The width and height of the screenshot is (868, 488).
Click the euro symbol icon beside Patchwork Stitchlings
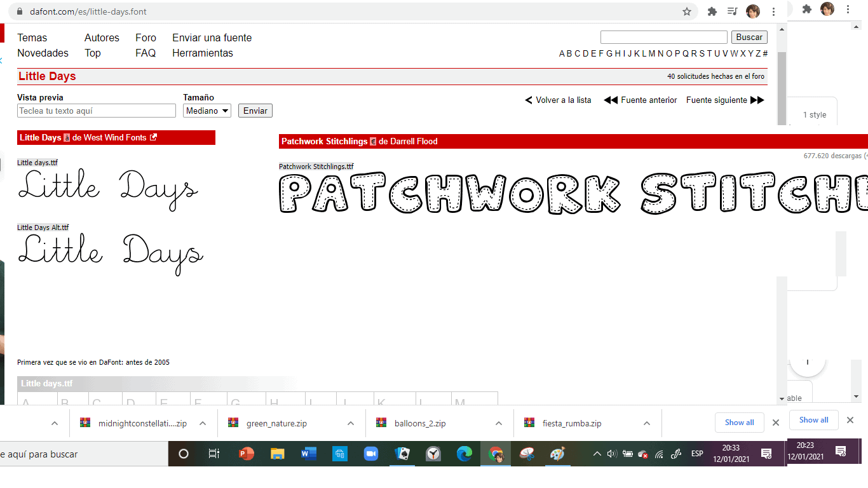tap(373, 142)
